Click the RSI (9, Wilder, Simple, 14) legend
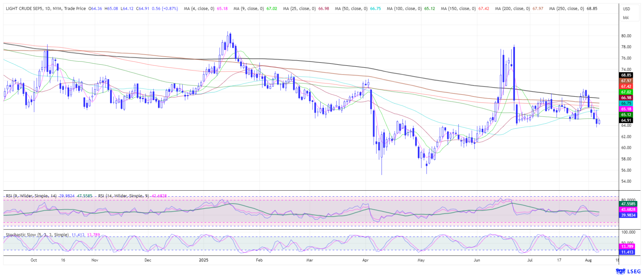The width and height of the screenshot is (644, 275). coord(31,196)
